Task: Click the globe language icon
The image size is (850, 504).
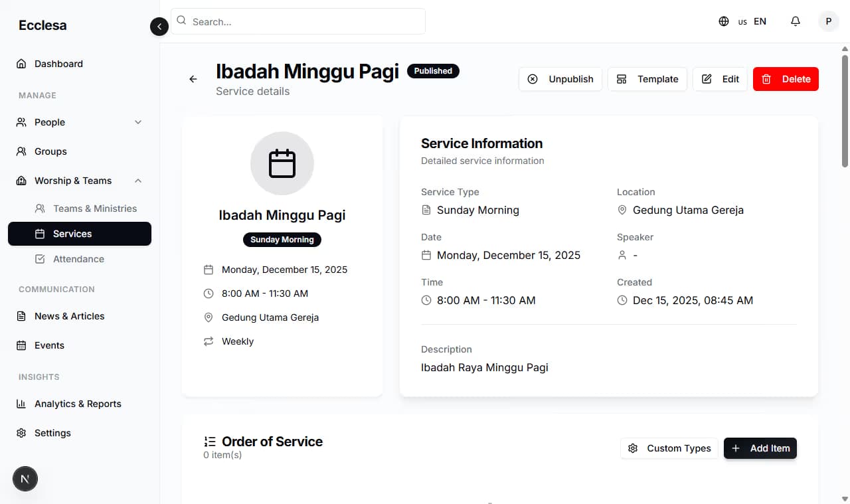Action: 724,21
